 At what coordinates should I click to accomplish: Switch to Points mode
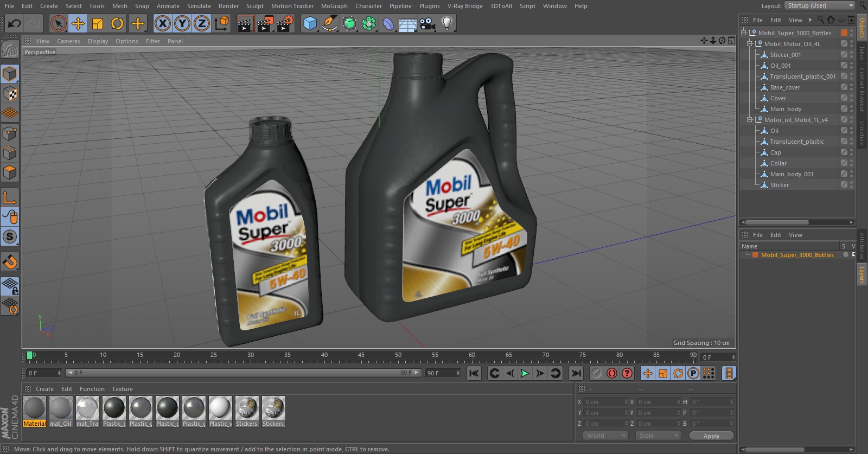click(x=10, y=133)
